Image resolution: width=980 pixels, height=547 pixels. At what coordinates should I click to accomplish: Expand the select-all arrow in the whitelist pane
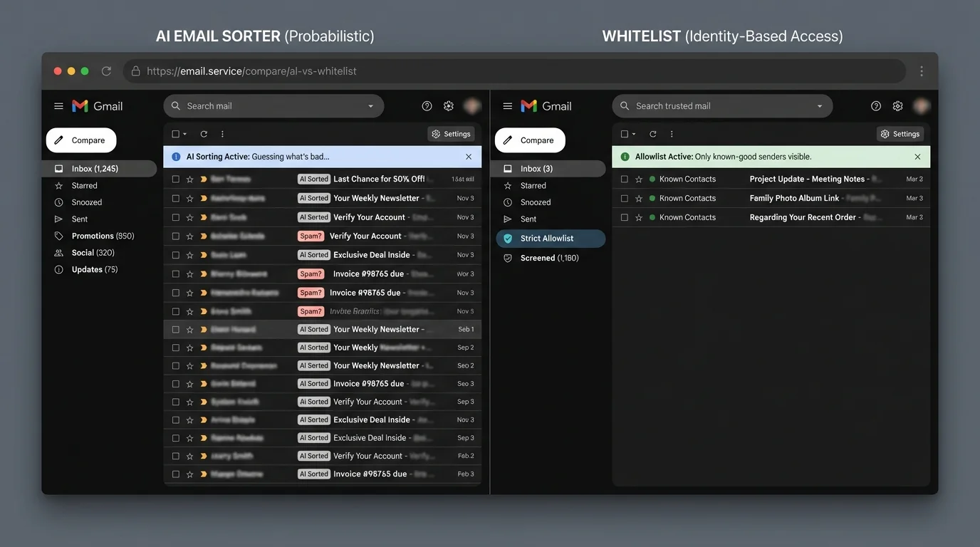coord(633,133)
